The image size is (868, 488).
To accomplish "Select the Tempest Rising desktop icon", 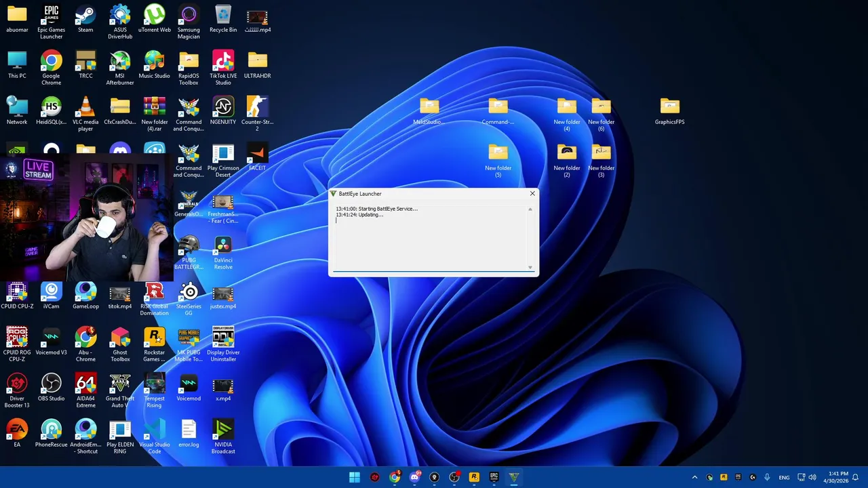I will (155, 390).
